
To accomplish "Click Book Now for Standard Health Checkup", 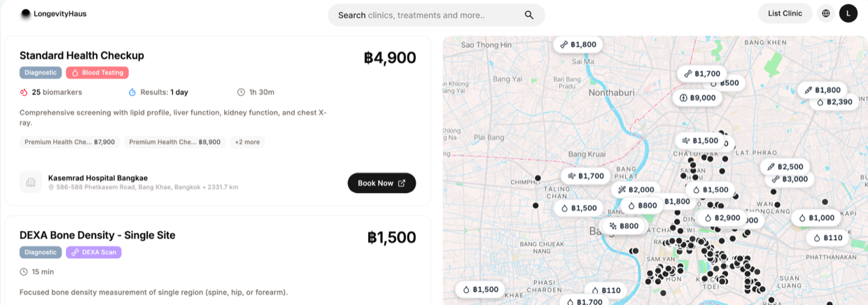I will 381,183.
